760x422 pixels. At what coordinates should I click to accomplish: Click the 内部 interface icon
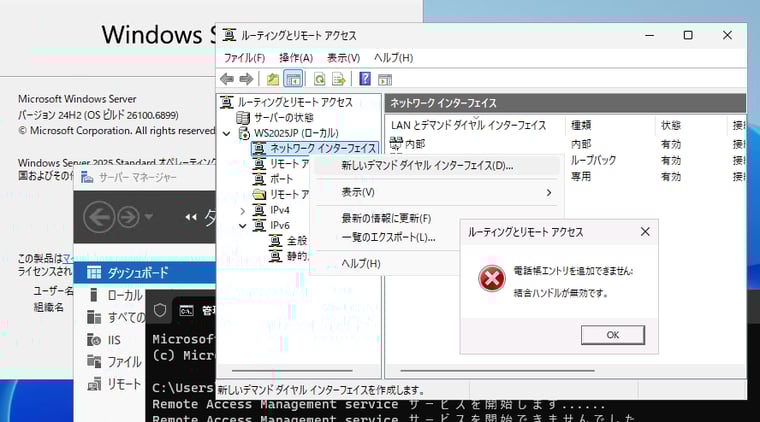pos(396,143)
